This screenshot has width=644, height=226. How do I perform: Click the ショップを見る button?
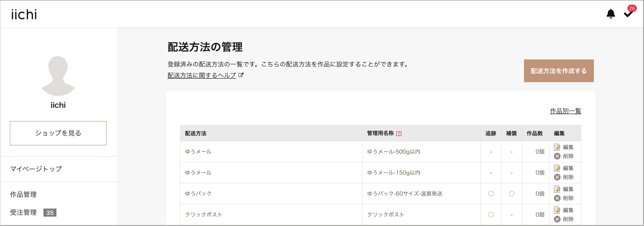tap(58, 133)
